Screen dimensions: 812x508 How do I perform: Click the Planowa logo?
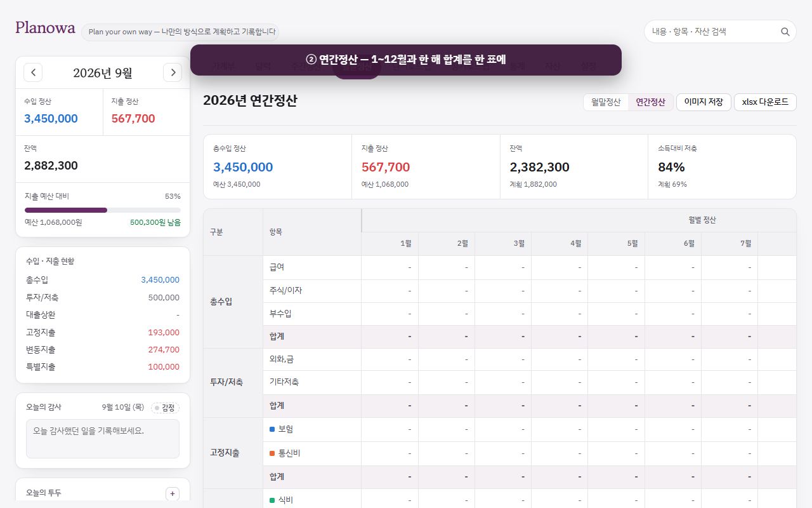[45, 28]
